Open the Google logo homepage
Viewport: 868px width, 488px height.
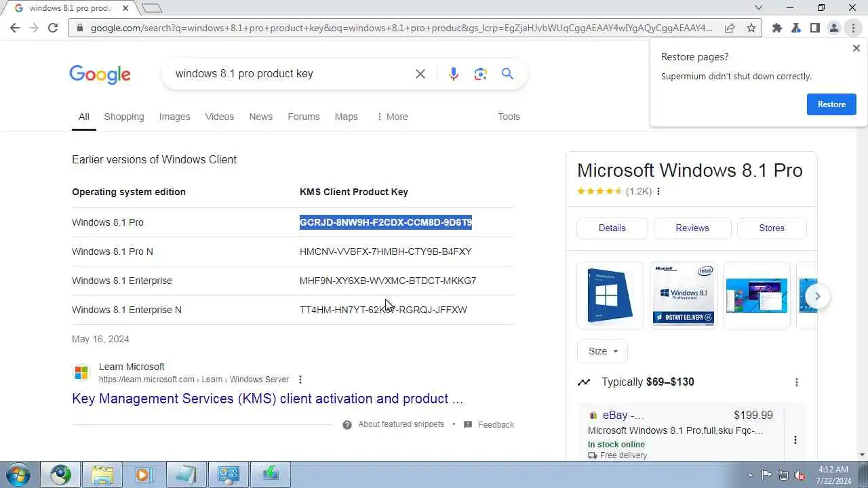[x=100, y=75]
